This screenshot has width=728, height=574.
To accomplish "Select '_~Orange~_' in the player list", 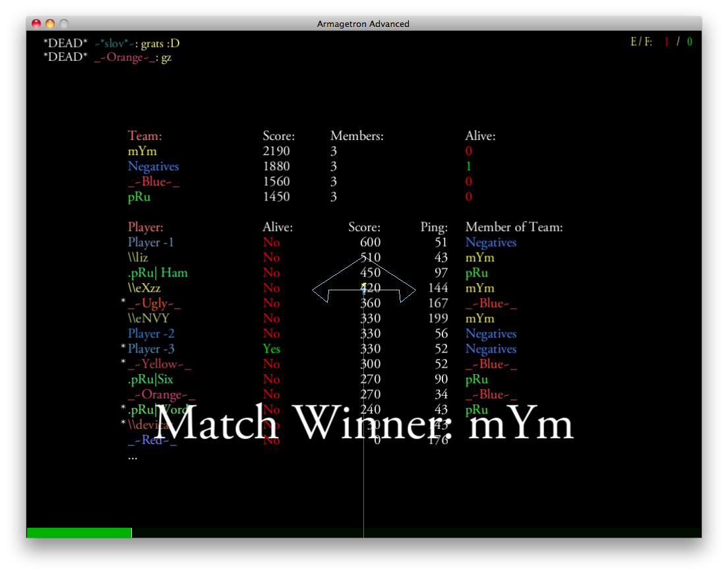I will (x=161, y=395).
